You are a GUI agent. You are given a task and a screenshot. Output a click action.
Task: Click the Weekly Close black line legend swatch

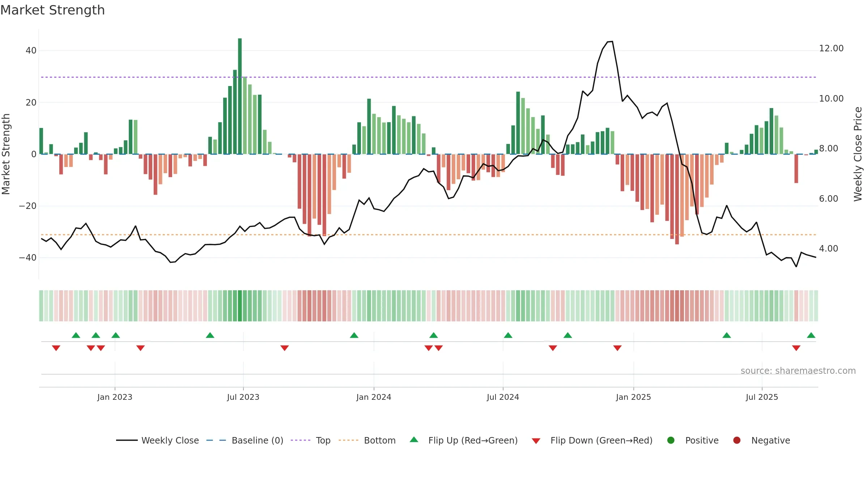coord(127,440)
